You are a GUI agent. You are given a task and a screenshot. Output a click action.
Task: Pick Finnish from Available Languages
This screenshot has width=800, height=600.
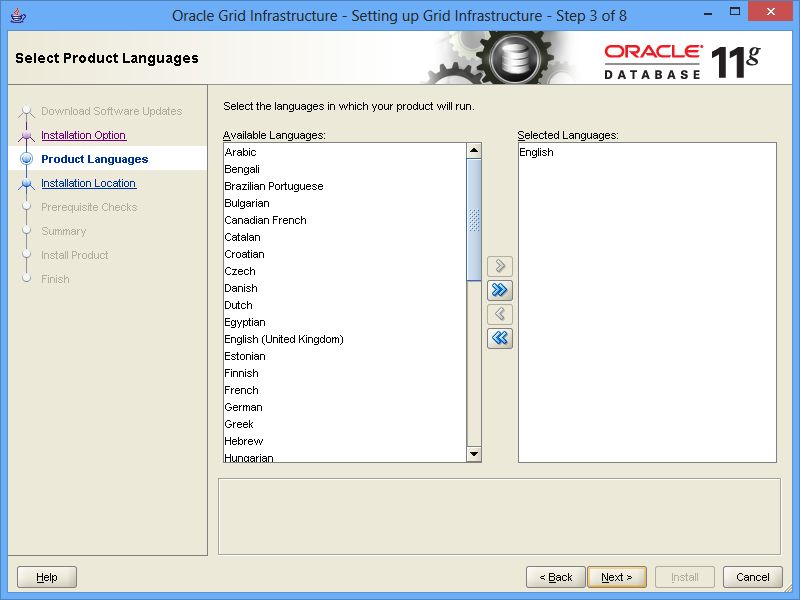click(345, 373)
